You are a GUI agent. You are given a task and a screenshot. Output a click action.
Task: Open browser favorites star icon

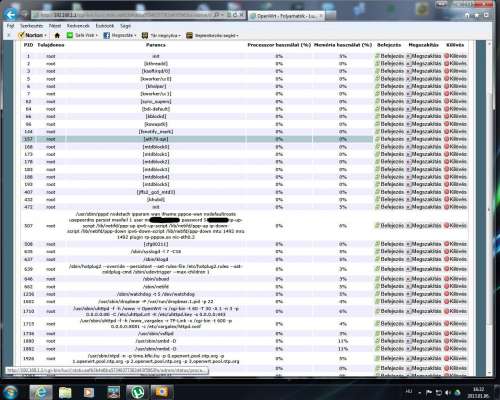point(477,15)
